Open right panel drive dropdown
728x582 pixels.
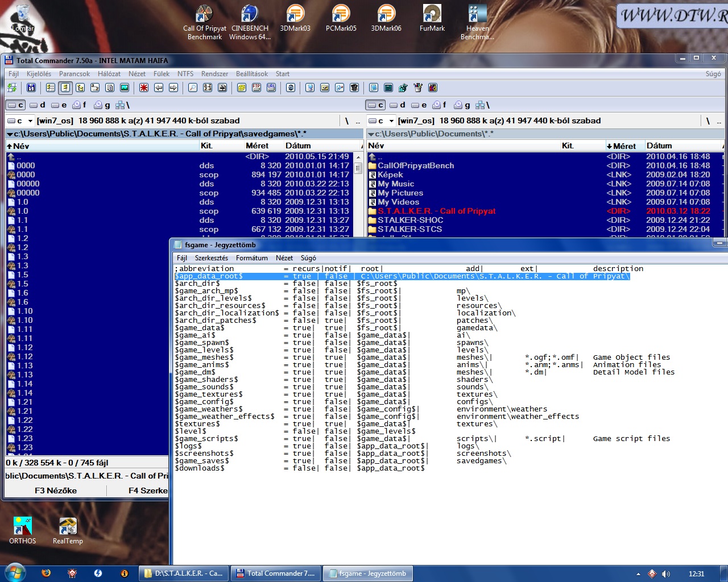pyautogui.click(x=382, y=120)
